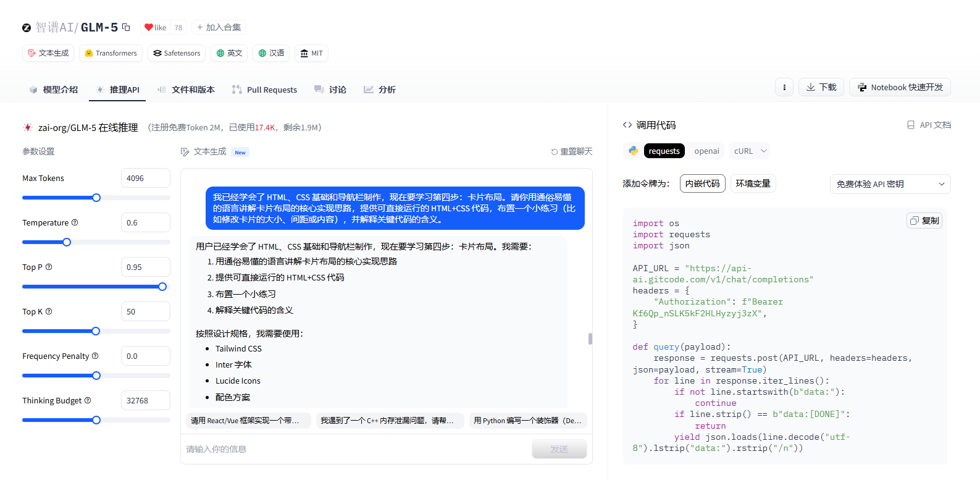Open the MIT license tag
Screen dimensions: 980x488
point(311,53)
